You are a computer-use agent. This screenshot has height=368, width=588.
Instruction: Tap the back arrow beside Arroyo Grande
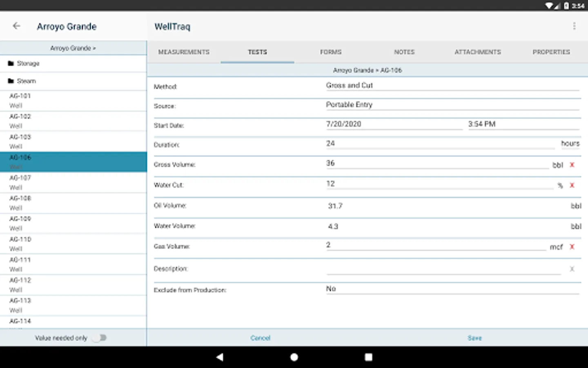click(x=16, y=26)
